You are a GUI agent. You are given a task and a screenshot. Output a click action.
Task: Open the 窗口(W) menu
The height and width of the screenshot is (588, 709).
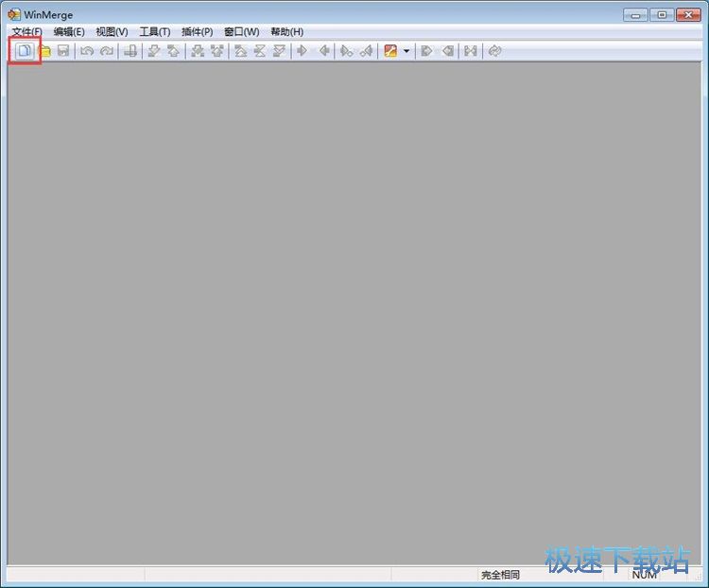point(241,32)
